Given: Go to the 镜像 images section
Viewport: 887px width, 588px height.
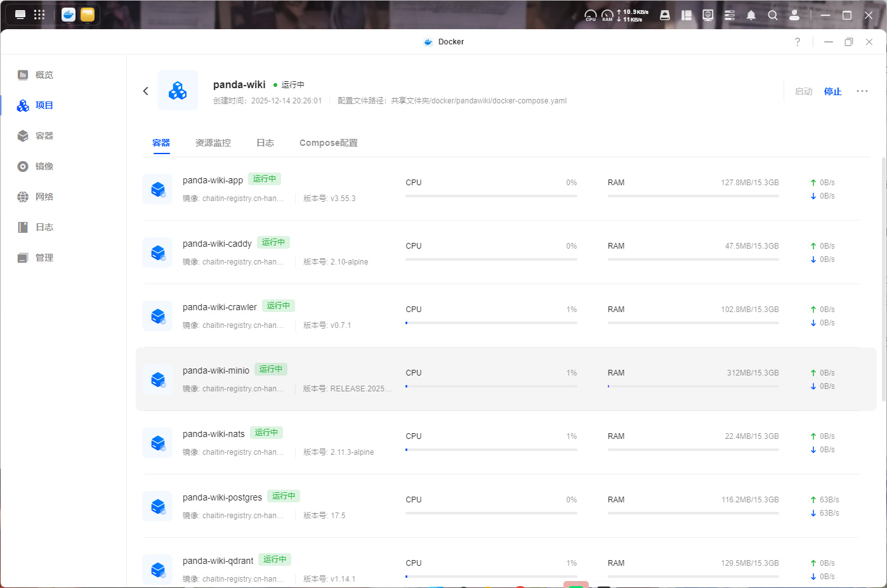Looking at the screenshot, I should click(36, 166).
